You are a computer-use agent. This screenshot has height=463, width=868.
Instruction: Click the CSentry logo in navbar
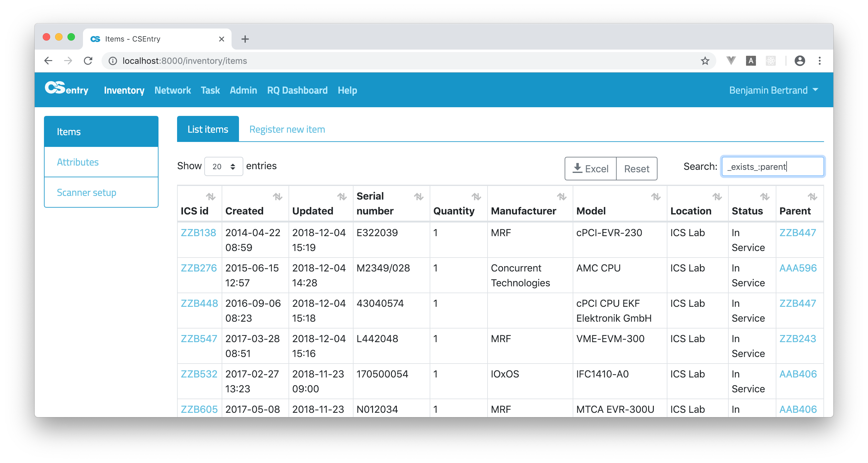(66, 89)
